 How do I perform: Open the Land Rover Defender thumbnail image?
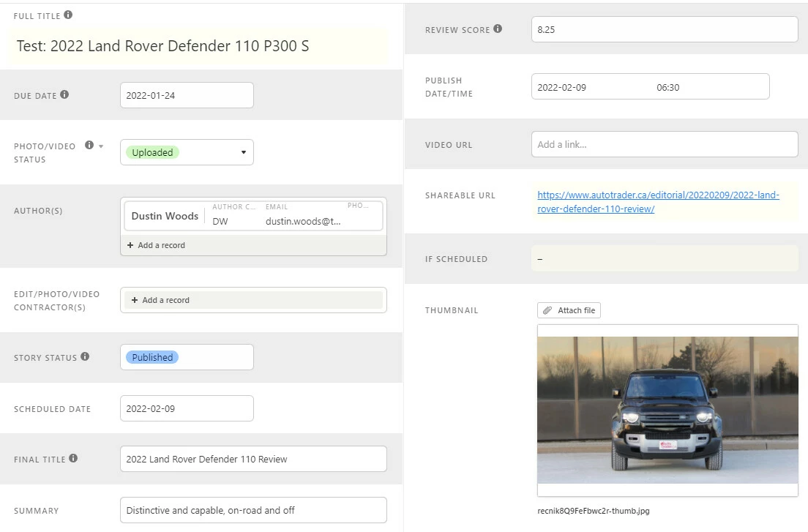pyautogui.click(x=667, y=411)
